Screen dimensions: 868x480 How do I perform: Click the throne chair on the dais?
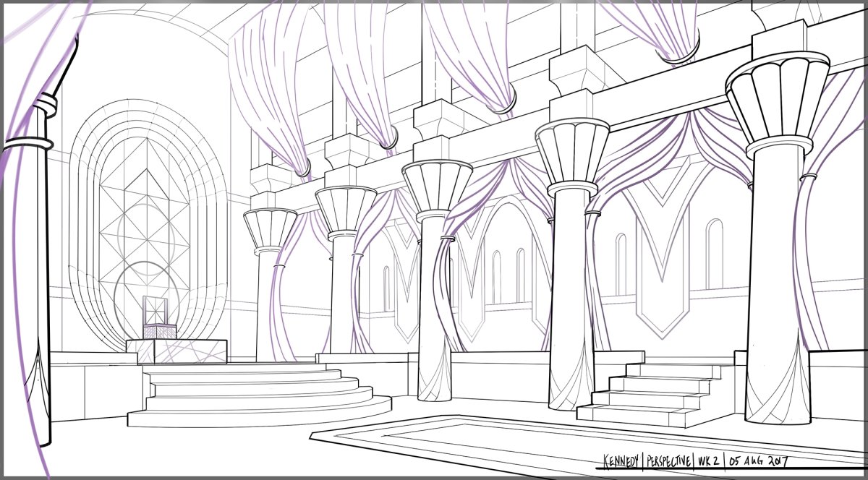click(158, 319)
